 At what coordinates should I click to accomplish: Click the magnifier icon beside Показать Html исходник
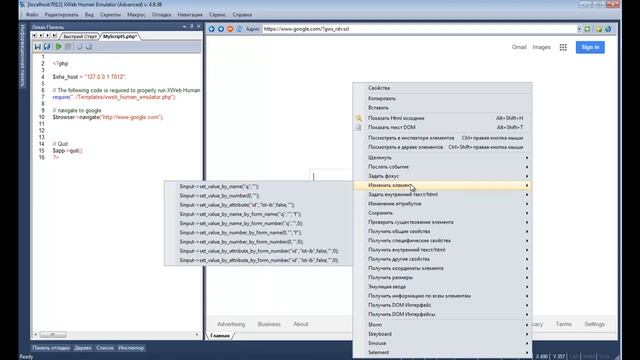click(358, 118)
